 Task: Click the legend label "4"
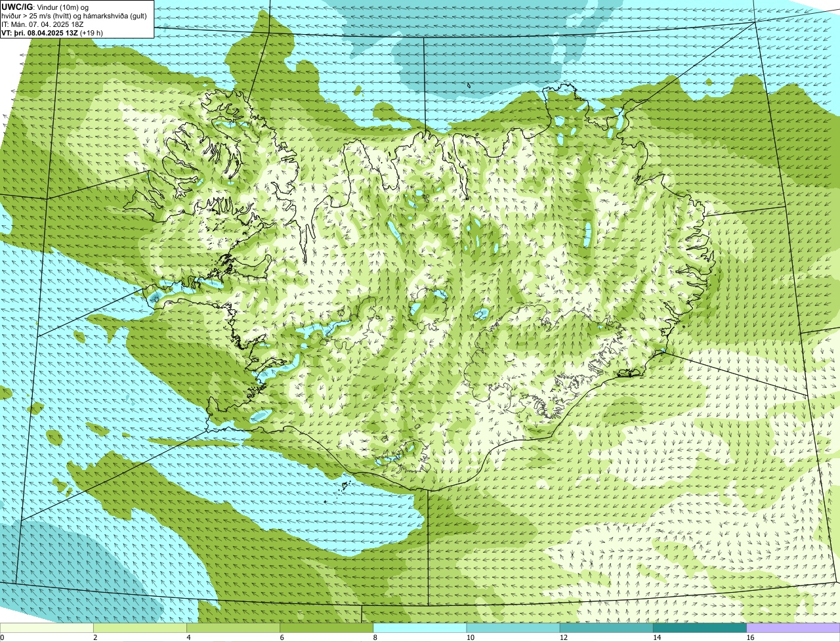click(188, 637)
